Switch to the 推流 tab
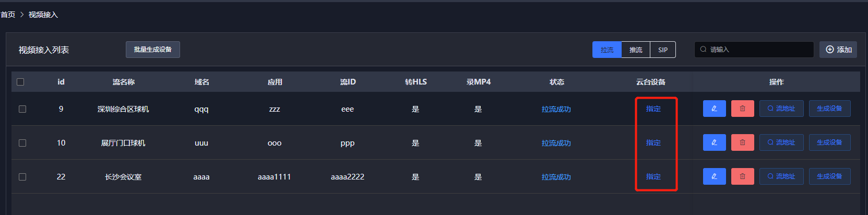Screen dimensions: 868x215 (636, 50)
